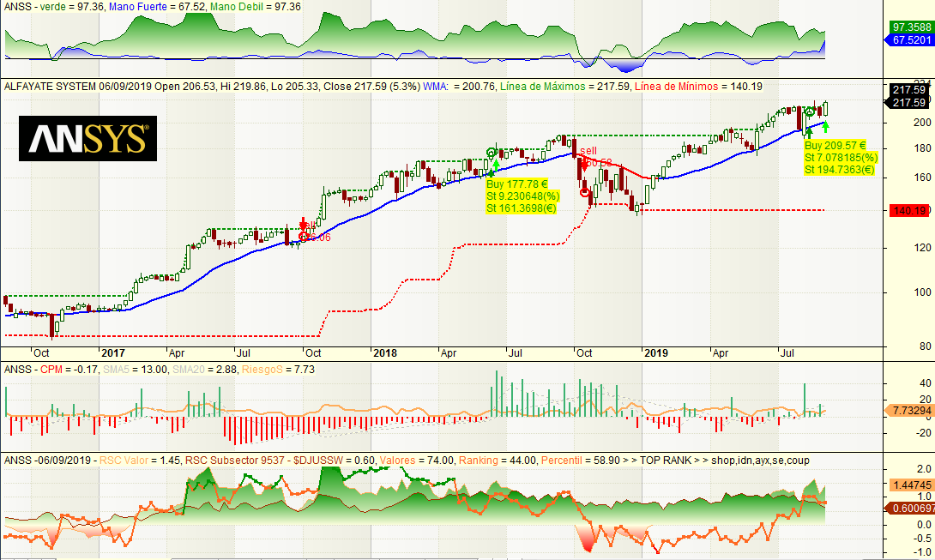The height and width of the screenshot is (560, 935).
Task: Click the "SMA5 = 13.00" legend text
Action: coord(136,370)
